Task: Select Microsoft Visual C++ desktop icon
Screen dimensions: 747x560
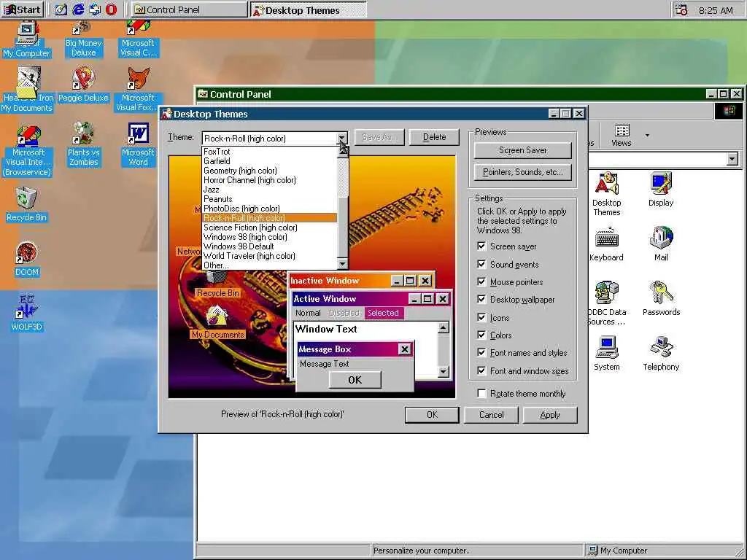Action: 138,40
